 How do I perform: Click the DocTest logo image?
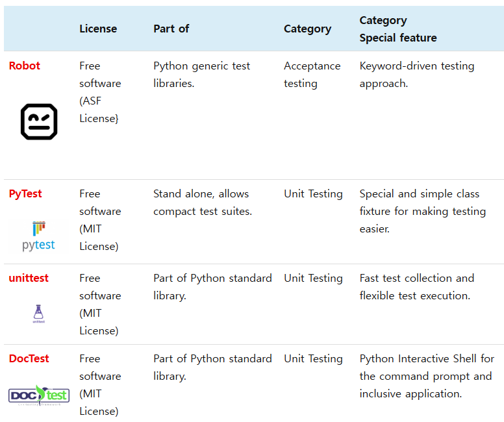pyautogui.click(x=39, y=394)
